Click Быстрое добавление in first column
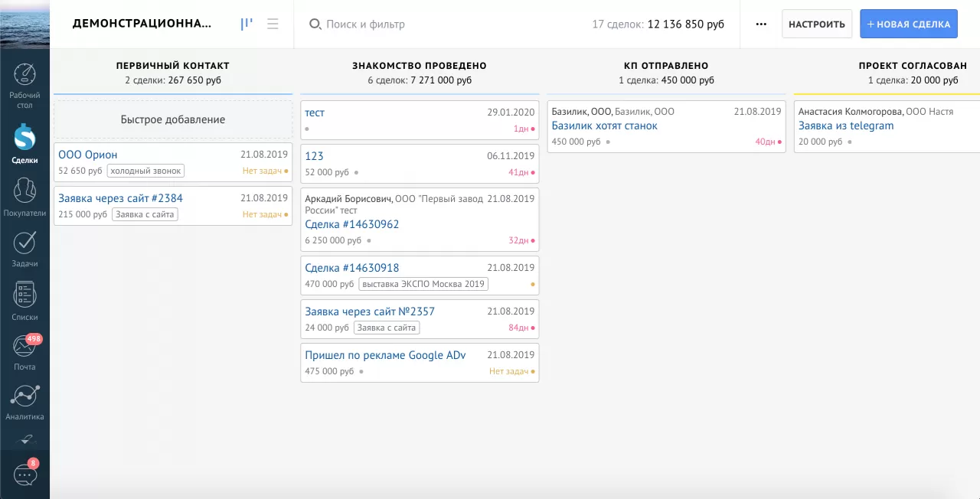Screen dimensions: 980x499 point(173,119)
